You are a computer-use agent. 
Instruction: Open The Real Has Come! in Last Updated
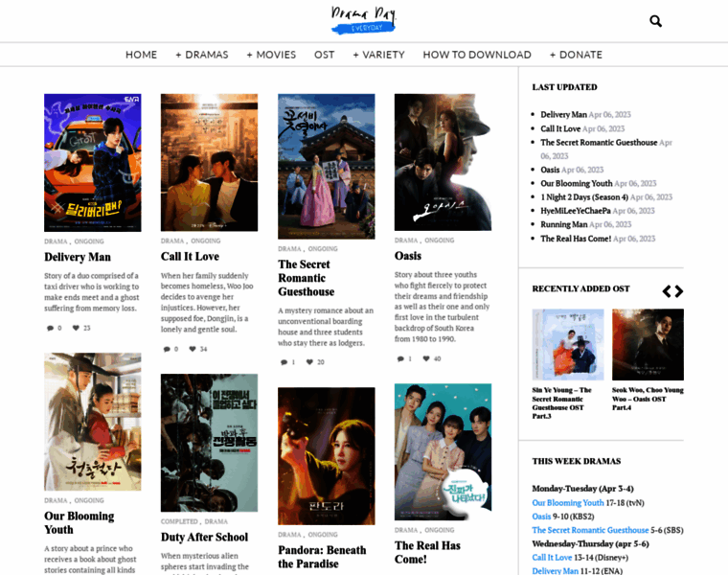576,239
